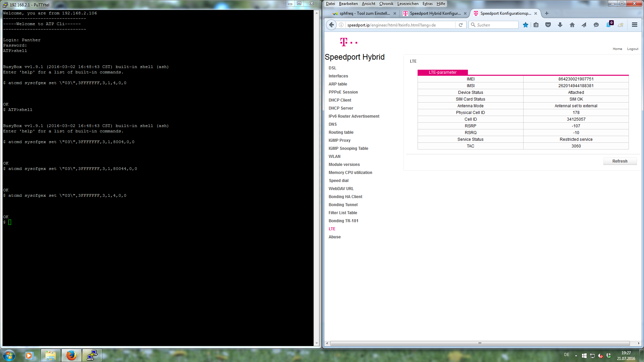Show hidden tray icons arrow
Viewport: 644px width, 362px height.
pyautogui.click(x=576, y=356)
